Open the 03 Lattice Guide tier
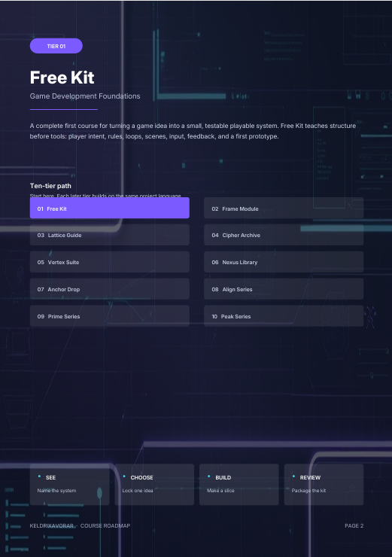 [109, 235]
